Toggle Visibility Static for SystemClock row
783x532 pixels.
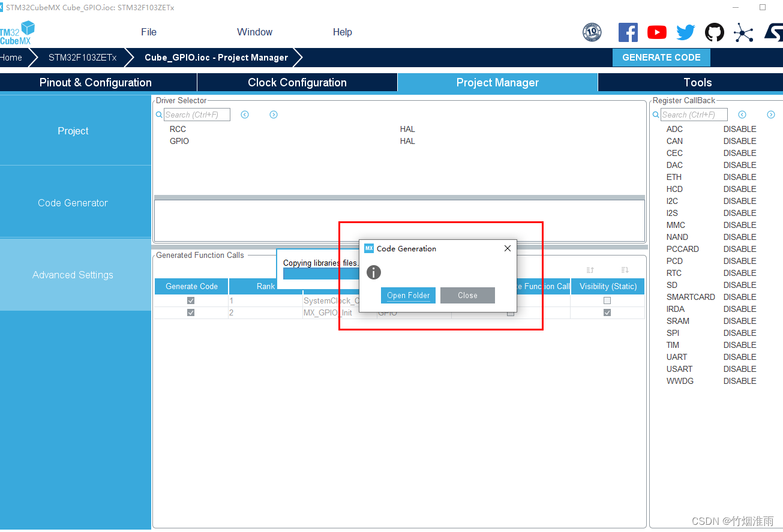click(607, 300)
